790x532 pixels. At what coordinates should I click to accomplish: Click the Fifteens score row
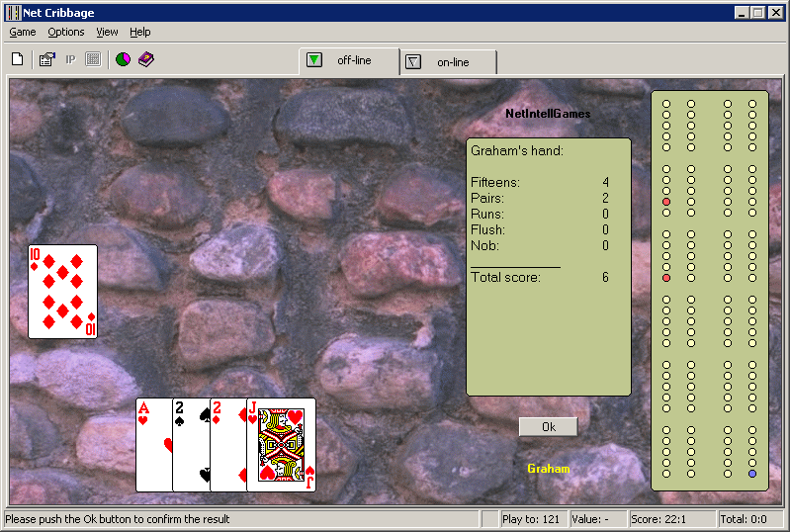(540, 182)
